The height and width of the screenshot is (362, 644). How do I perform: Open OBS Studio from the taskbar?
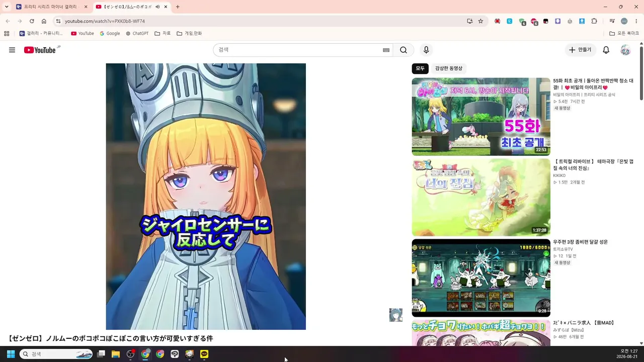(x=130, y=354)
